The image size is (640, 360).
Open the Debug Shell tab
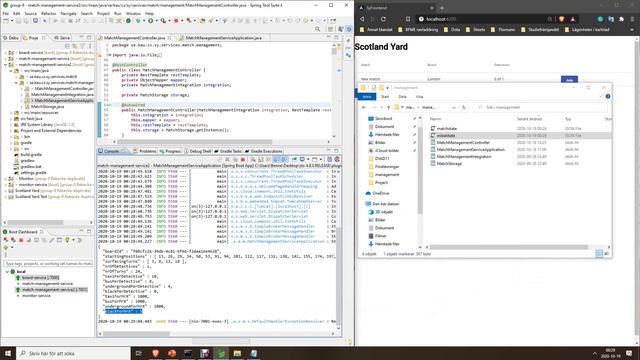coord(198,151)
